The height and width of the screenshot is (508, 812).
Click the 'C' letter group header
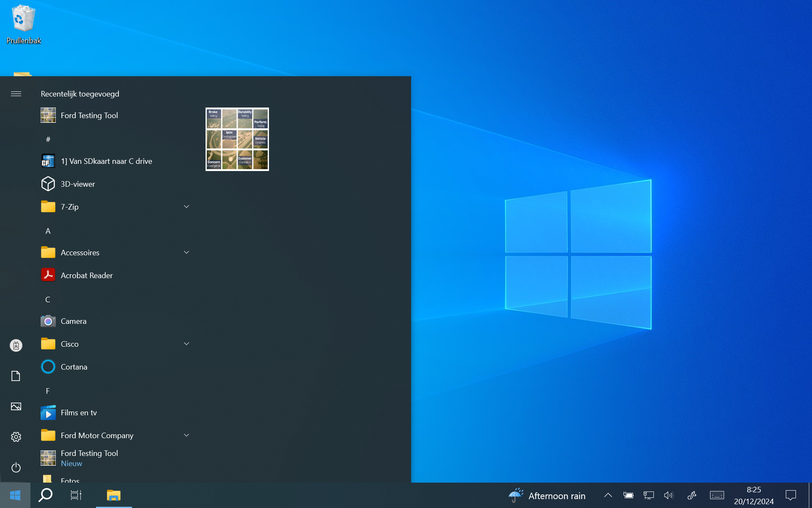click(x=48, y=300)
